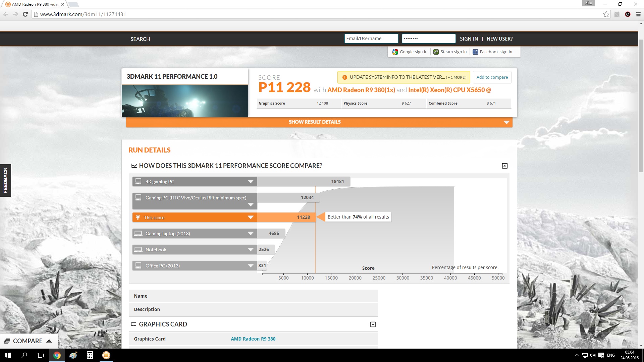The width and height of the screenshot is (644, 362).
Task: Toggle the COMPARE panel open at the bottom left
Action: 28,341
